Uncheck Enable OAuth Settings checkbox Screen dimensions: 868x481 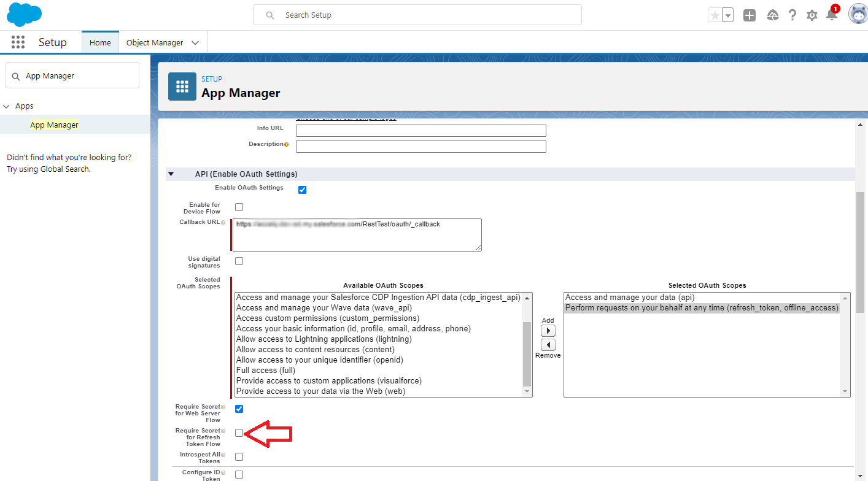[302, 190]
